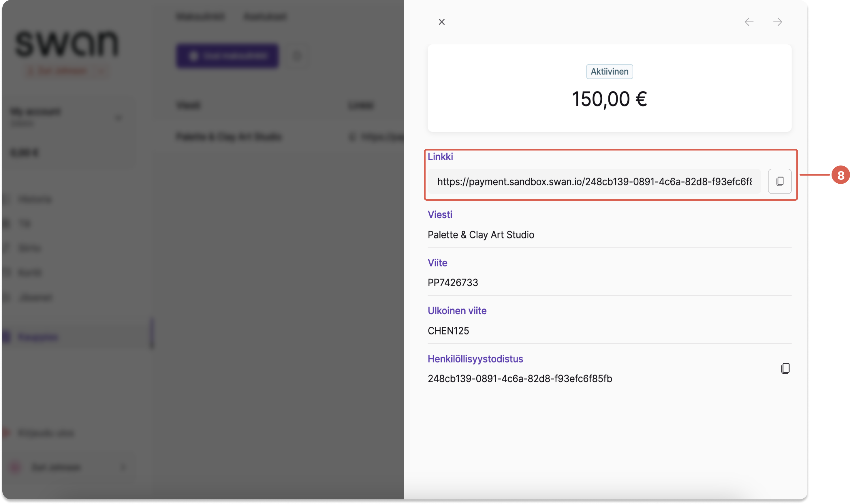This screenshot has width=850, height=504.
Task: Click the Linkki label
Action: point(440,157)
